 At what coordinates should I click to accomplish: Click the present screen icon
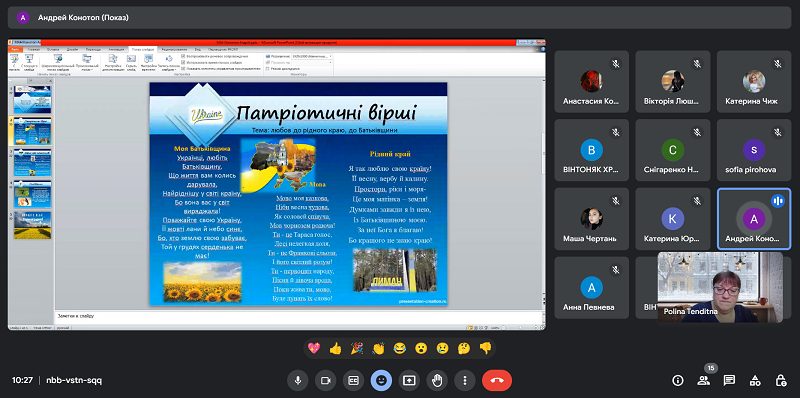[409, 380]
